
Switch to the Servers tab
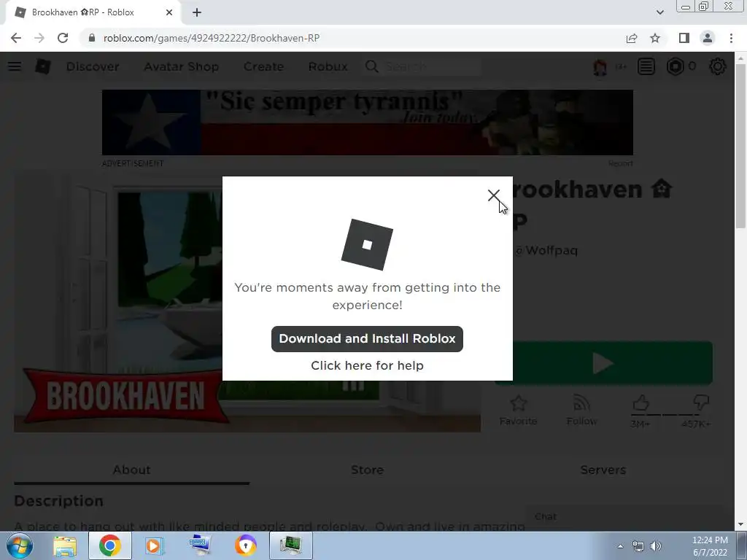603,470
